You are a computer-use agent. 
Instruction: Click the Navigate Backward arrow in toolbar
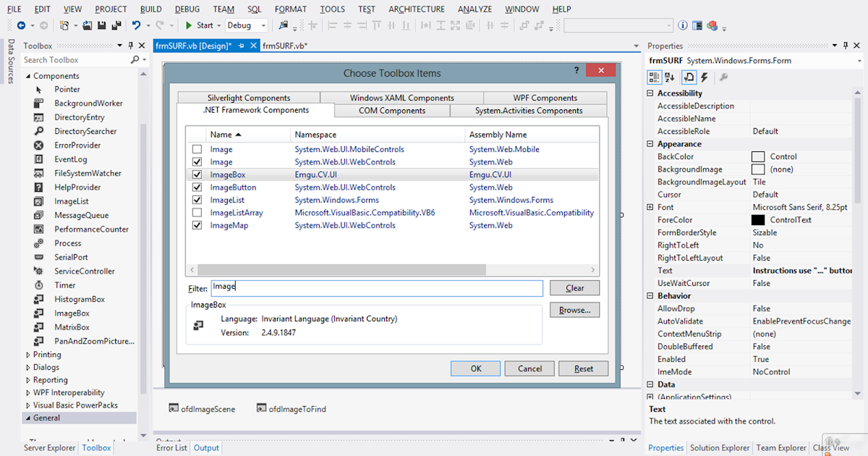21,25
